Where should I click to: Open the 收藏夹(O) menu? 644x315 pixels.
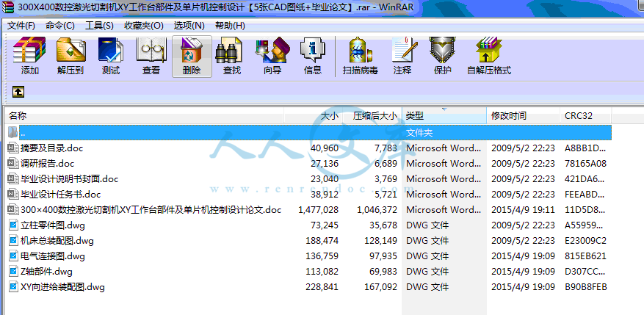click(144, 26)
